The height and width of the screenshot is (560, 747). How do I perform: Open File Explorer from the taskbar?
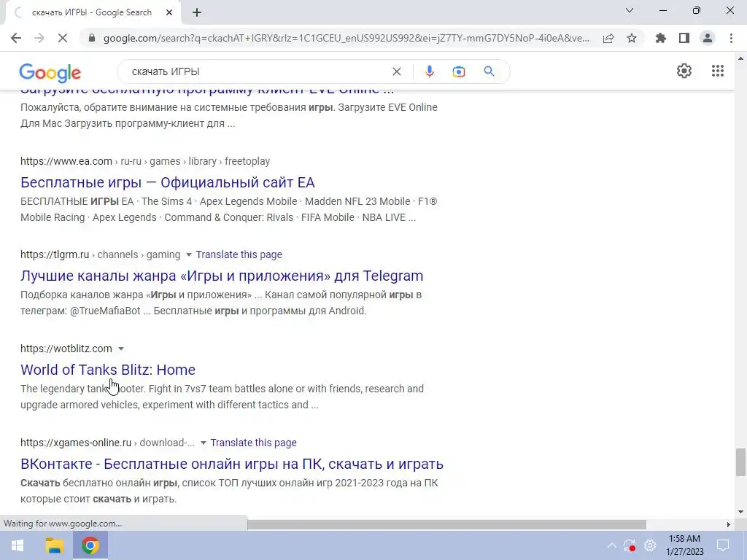click(x=54, y=545)
